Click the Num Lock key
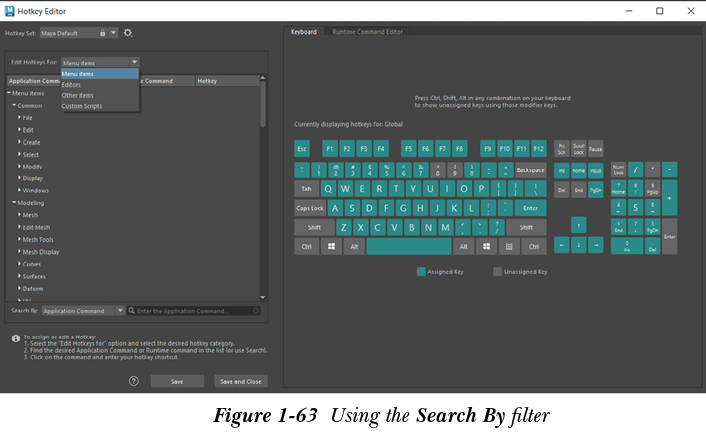 click(618, 169)
